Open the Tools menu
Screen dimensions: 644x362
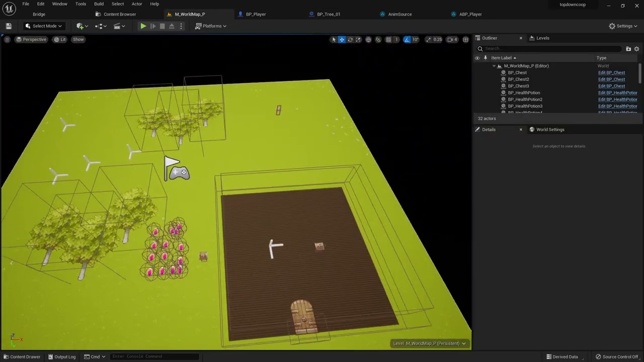pos(80,4)
